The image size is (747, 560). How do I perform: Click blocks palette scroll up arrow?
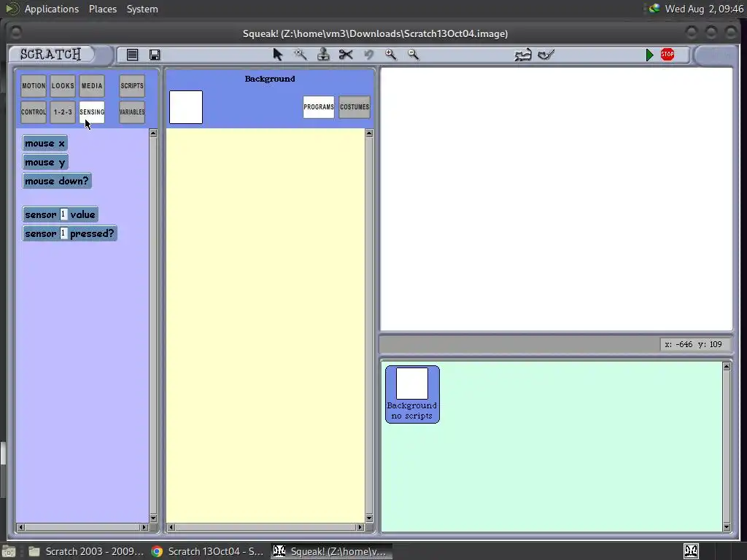(x=153, y=133)
